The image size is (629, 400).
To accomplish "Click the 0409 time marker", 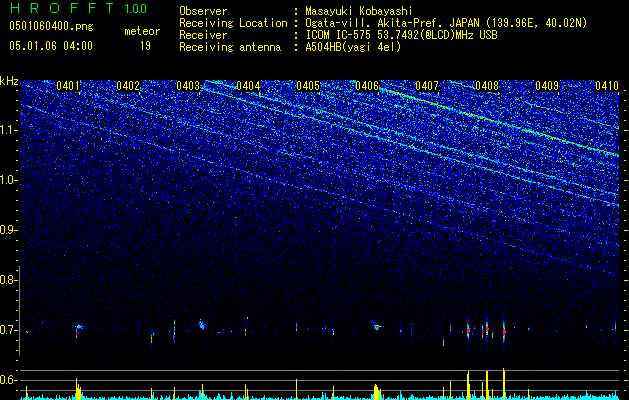I will 547,86.
